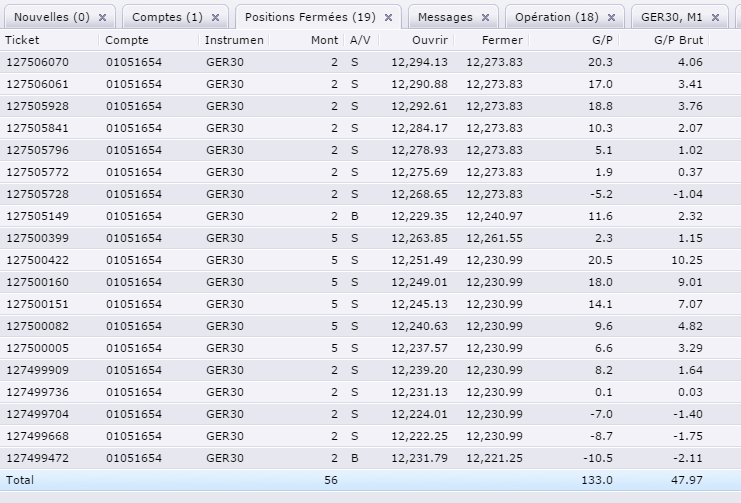Click the G/P Brut column header
The image size is (741, 503).
(x=677, y=40)
